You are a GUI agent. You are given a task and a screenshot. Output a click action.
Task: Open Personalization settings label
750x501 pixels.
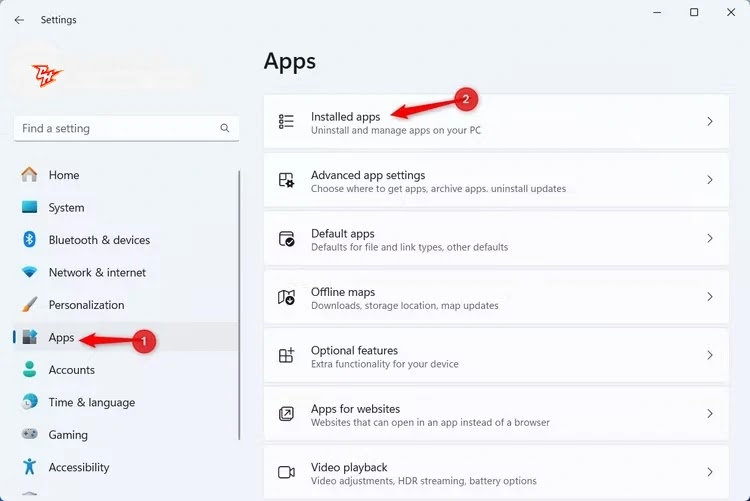86,305
